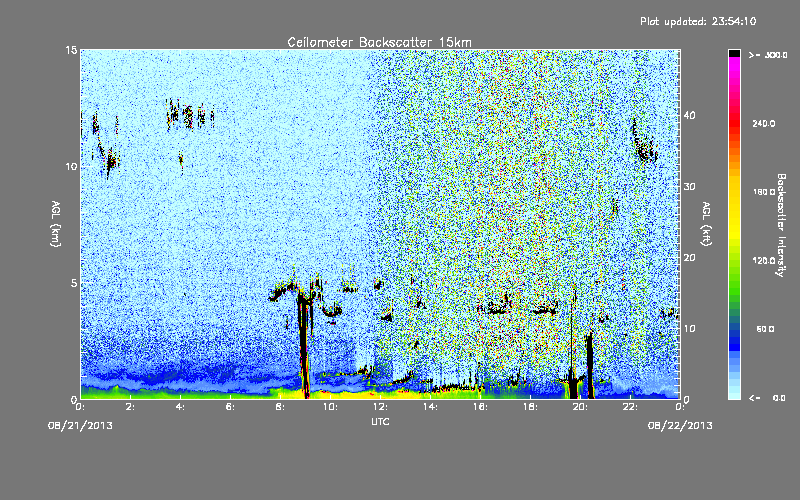Viewport: 800px width, 500px height.
Task: Pick the red band of the colorbar
Action: tap(734, 125)
